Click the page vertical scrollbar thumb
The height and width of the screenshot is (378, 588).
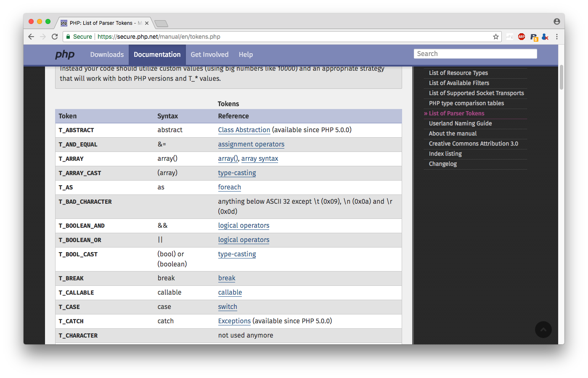(562, 77)
